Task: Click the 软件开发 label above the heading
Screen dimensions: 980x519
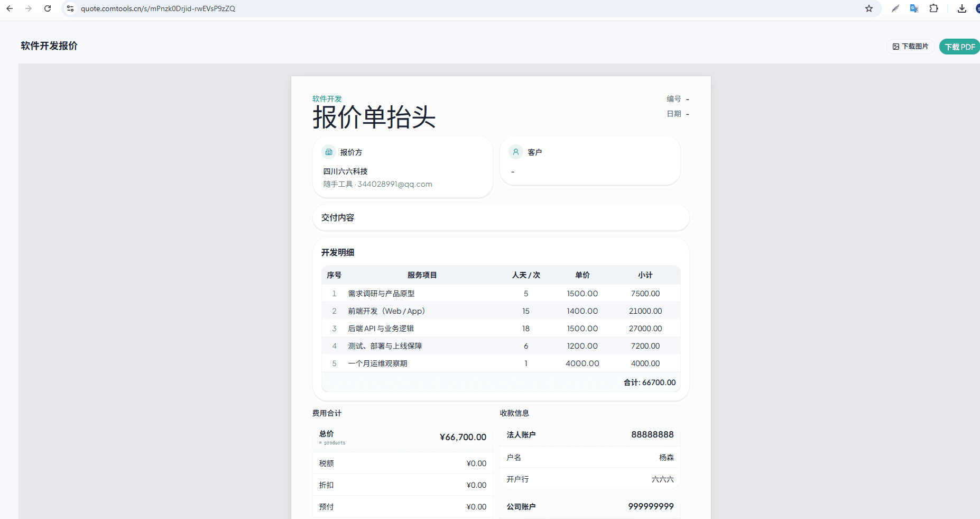Action: tap(327, 99)
